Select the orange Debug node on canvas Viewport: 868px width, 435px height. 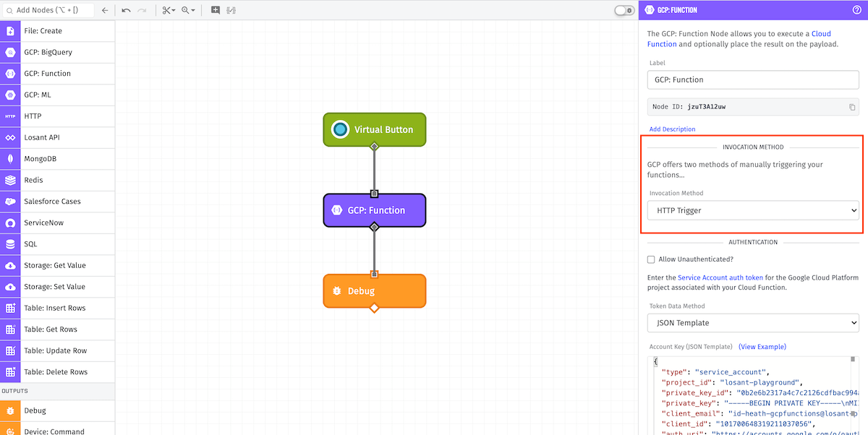click(374, 290)
